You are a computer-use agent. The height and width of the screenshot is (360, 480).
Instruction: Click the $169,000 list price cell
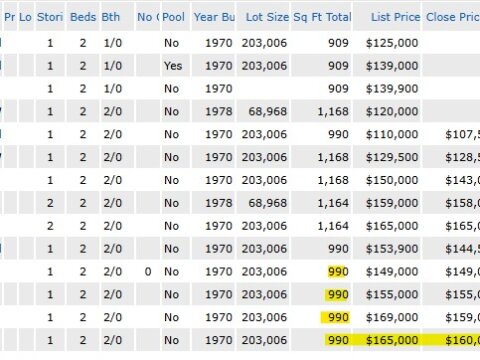point(392,317)
